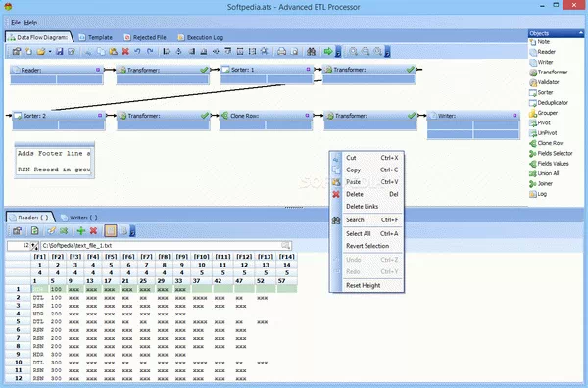This screenshot has height=388, width=588.
Task: Pick the UnPivot object in the Objects panel
Action: coord(543,133)
